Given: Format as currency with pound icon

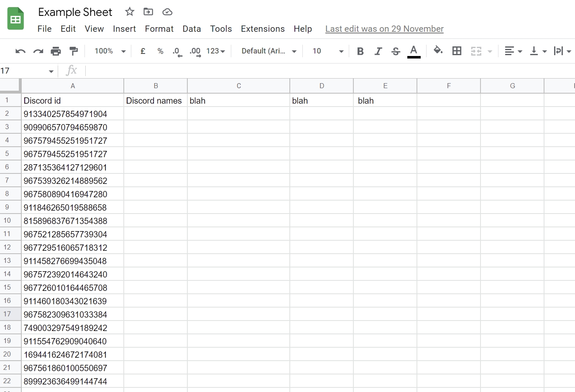Looking at the screenshot, I should (143, 51).
